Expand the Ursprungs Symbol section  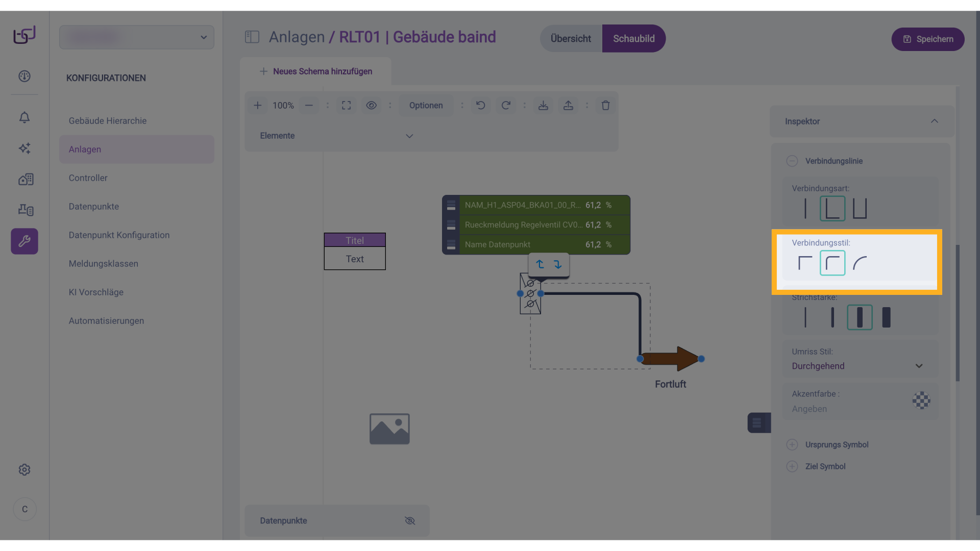click(792, 444)
